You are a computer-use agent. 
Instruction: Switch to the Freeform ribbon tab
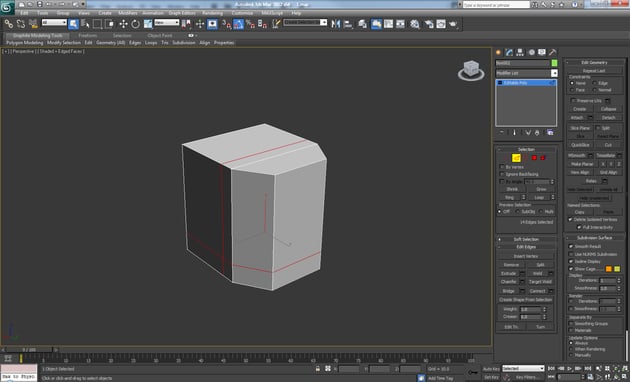click(x=88, y=35)
